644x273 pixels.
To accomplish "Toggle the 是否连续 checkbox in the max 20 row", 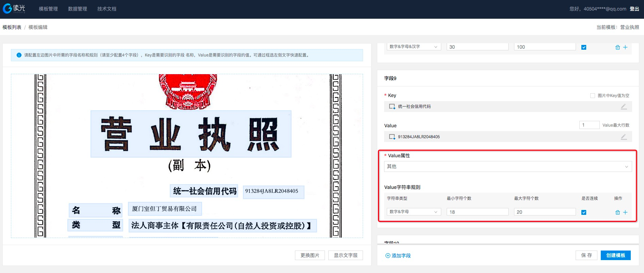I will click(584, 212).
